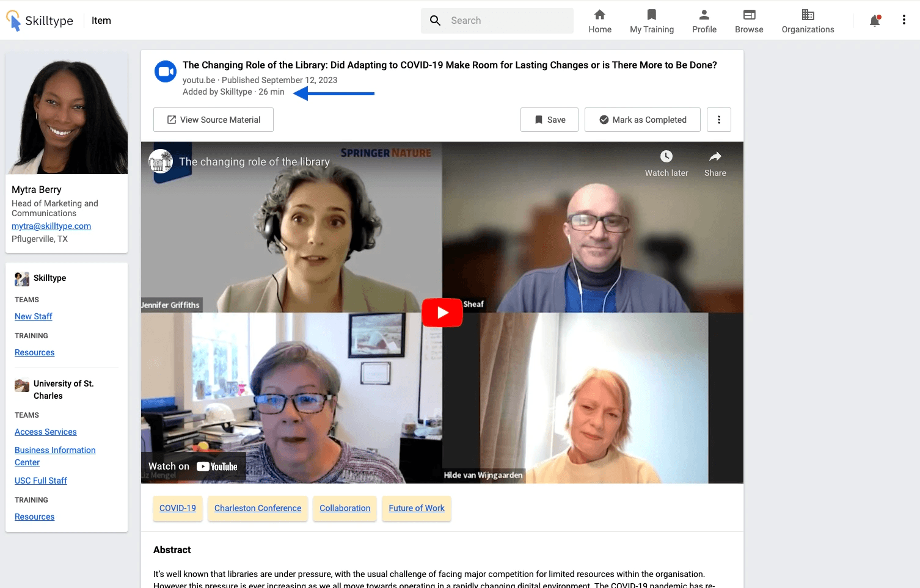Go to Home in the navigation bar
The width and height of the screenshot is (920, 588).
(x=600, y=21)
